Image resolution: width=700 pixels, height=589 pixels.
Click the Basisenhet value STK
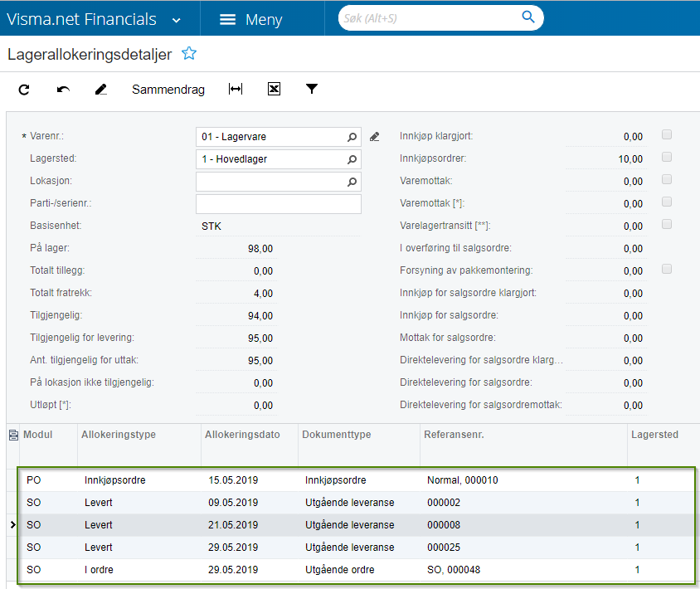coord(211,226)
